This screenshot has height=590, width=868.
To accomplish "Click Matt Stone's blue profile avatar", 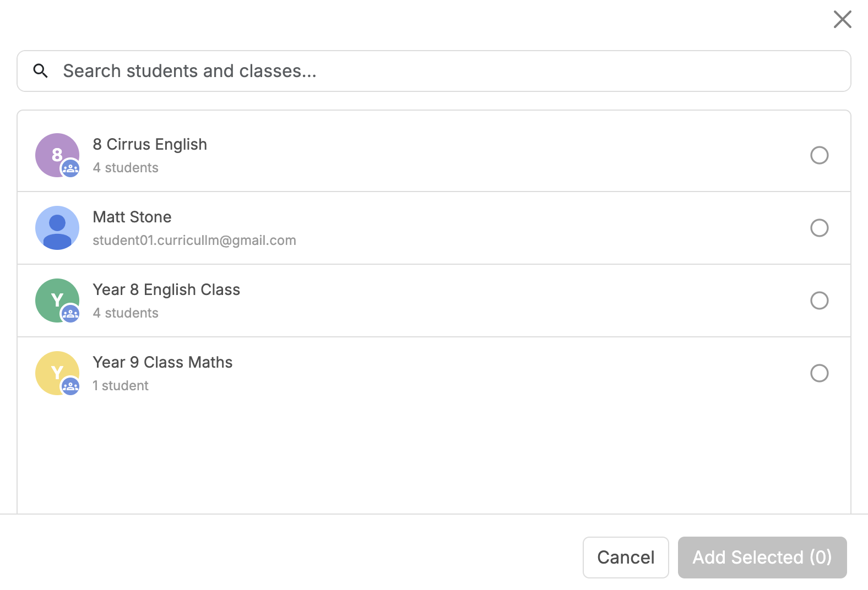I will point(57,228).
